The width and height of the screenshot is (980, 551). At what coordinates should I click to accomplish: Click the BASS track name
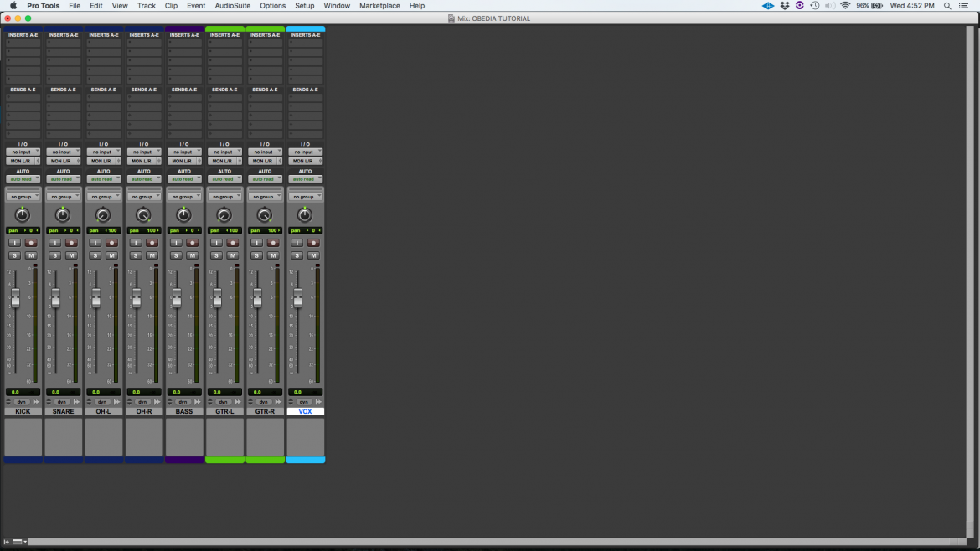183,411
